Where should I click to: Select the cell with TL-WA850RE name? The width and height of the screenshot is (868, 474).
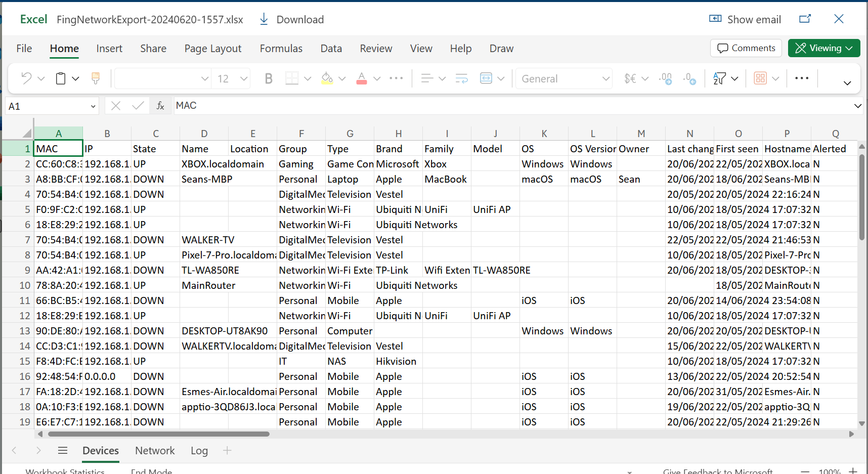(x=204, y=270)
